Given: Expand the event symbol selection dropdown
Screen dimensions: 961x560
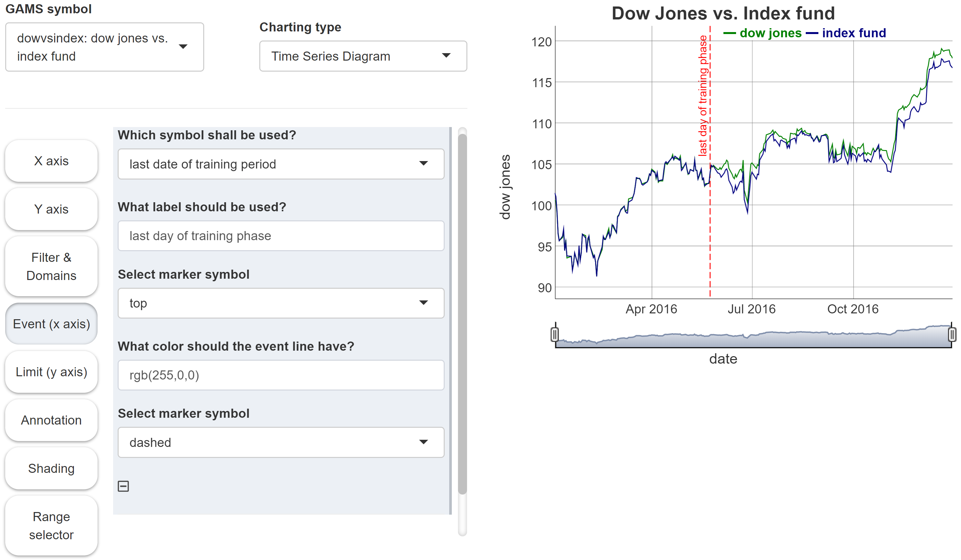Looking at the screenshot, I should [281, 164].
